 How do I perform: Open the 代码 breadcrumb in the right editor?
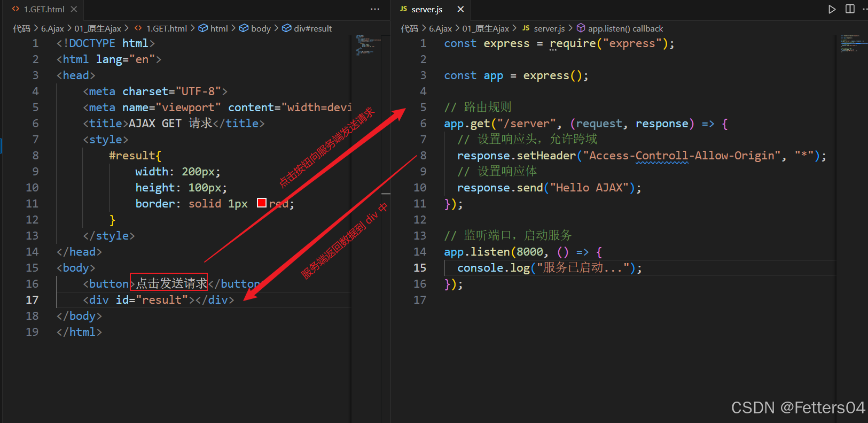410,28
